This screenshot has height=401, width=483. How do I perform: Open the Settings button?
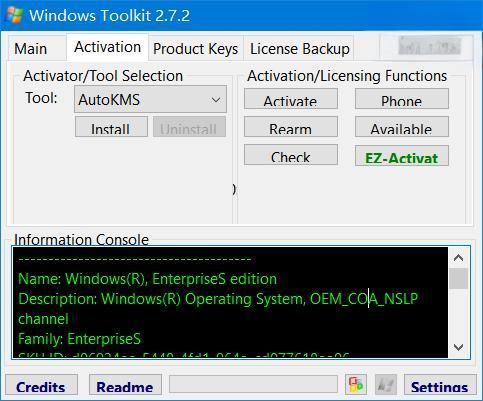point(440,384)
